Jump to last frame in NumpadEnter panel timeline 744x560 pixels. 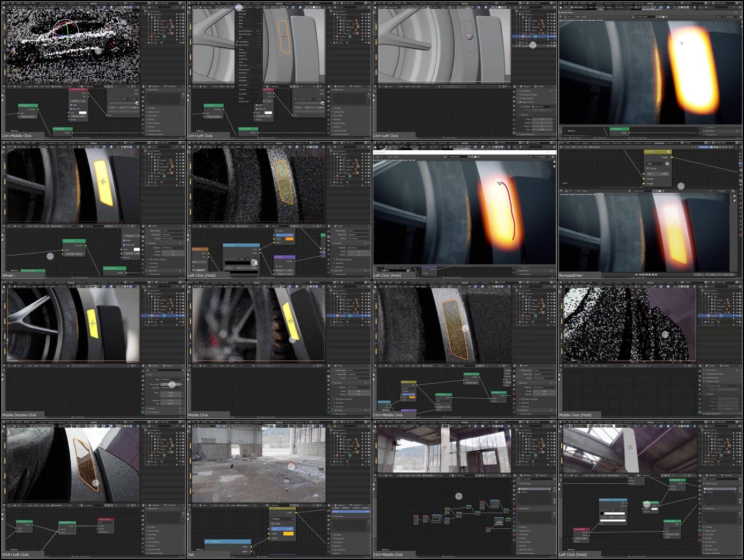click(657, 274)
